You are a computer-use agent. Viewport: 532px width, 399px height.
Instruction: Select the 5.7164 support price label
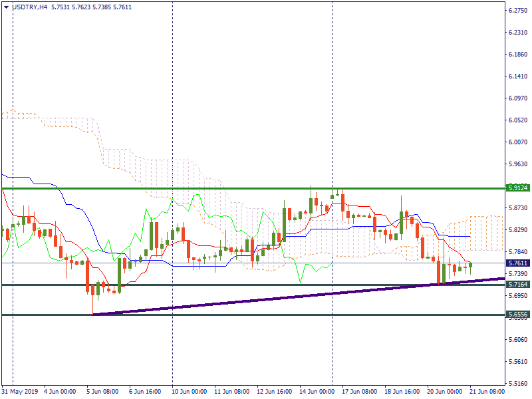tap(518, 285)
